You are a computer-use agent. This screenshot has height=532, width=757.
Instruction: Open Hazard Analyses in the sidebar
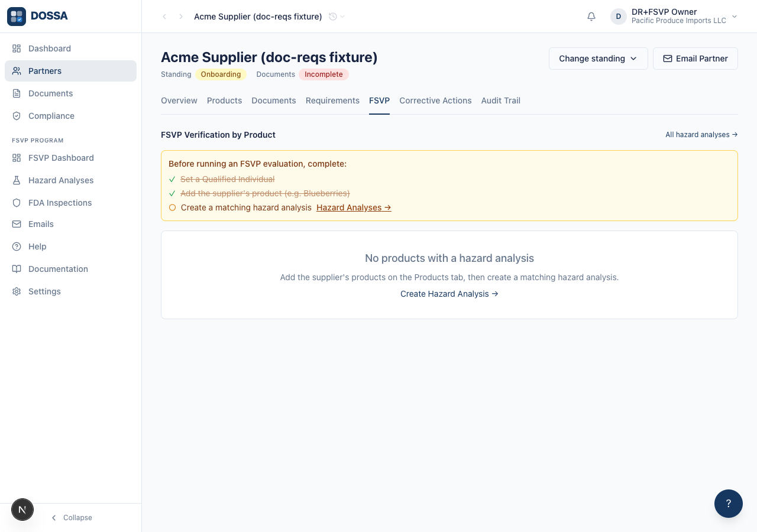click(70, 180)
